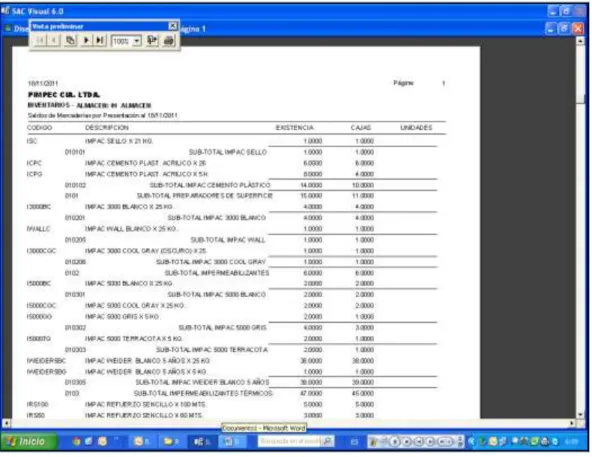Click the close-preview door icon
The height and width of the screenshot is (457, 592).
point(152,40)
